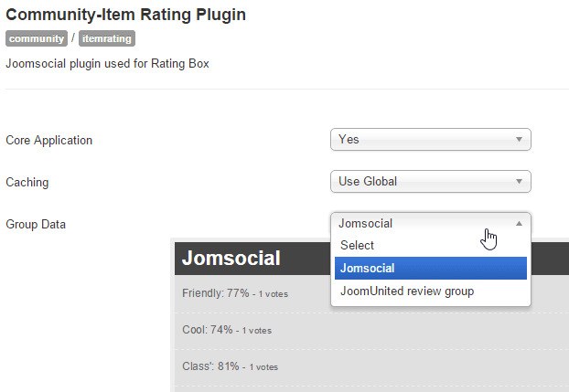Click the "Class': 81%" rating row
This screenshot has width=569, height=392.
click(229, 366)
